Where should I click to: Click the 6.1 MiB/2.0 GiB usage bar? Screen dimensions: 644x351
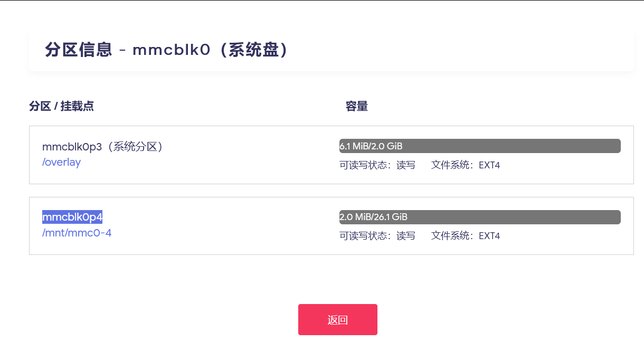[480, 146]
